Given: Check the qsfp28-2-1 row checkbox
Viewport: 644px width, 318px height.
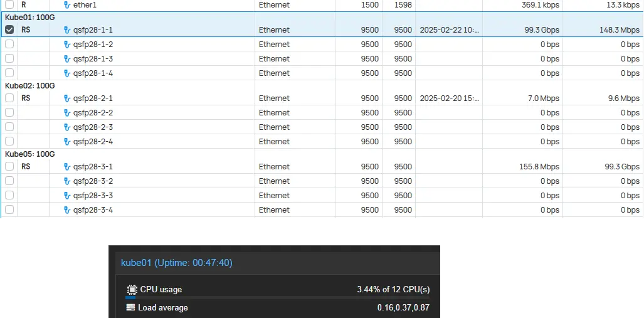Looking at the screenshot, I should point(9,98).
